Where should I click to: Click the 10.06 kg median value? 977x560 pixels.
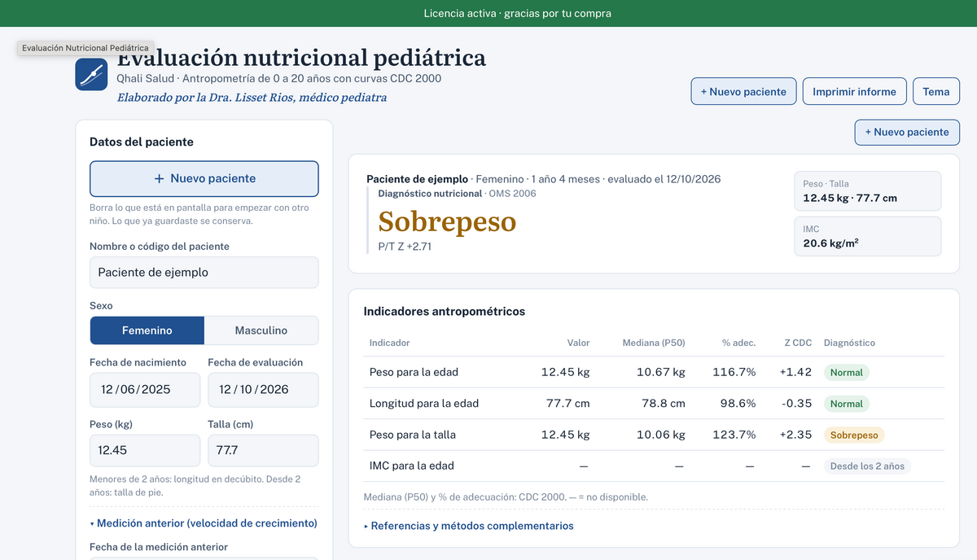[660, 435]
